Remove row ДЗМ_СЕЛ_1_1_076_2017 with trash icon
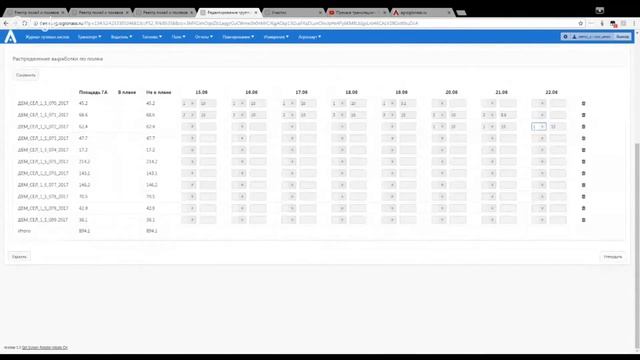 coord(583,173)
